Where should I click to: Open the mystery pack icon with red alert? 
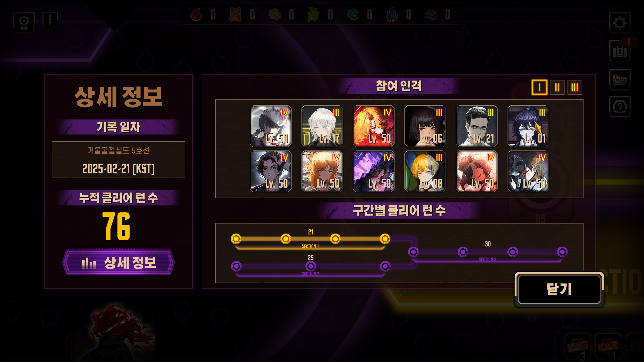620,51
